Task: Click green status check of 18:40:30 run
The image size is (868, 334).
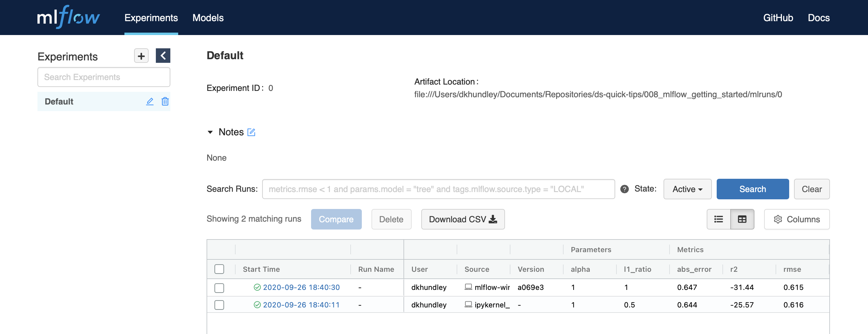Action: click(257, 287)
